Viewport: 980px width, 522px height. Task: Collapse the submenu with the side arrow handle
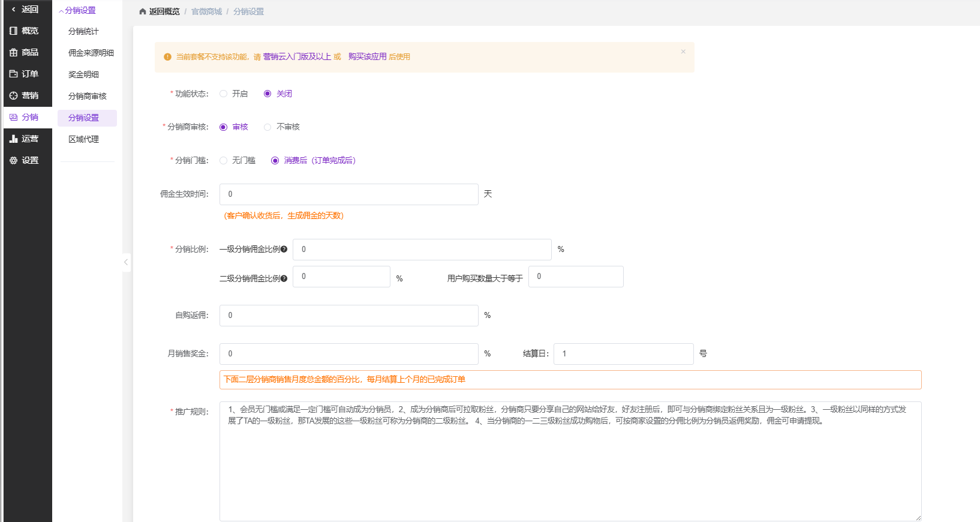point(126,262)
